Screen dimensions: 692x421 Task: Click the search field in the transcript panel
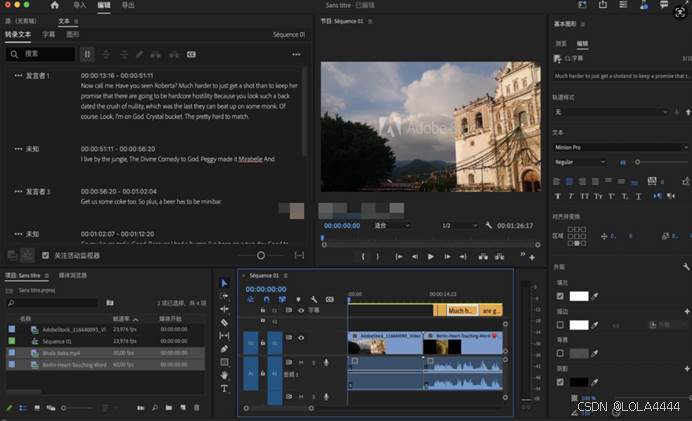coord(40,54)
